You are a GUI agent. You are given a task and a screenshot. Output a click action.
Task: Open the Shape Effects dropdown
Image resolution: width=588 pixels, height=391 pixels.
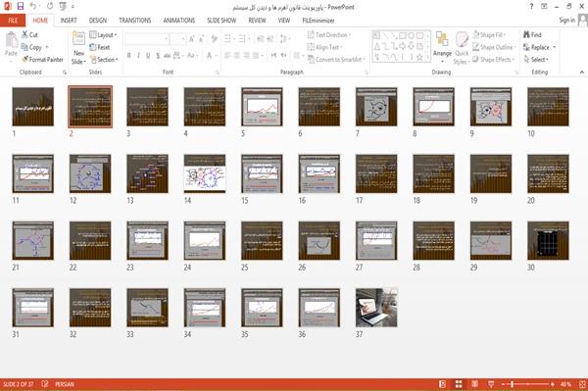(493, 60)
